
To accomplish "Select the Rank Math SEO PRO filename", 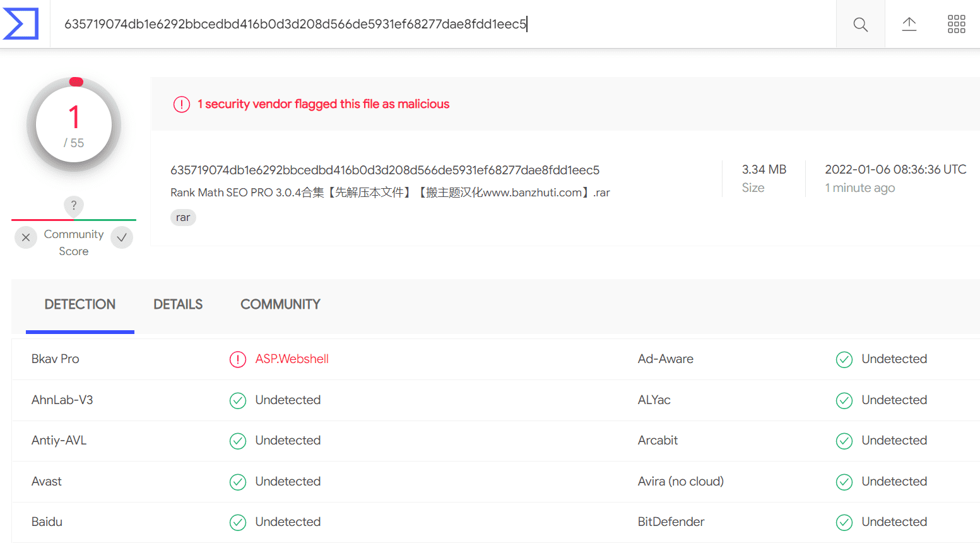I will 390,193.
